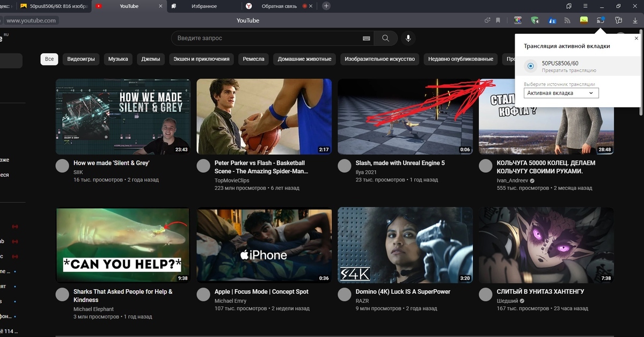Stop casting to 50PUS8506/60 device
This screenshot has width=644, height=337.
pyautogui.click(x=568, y=67)
